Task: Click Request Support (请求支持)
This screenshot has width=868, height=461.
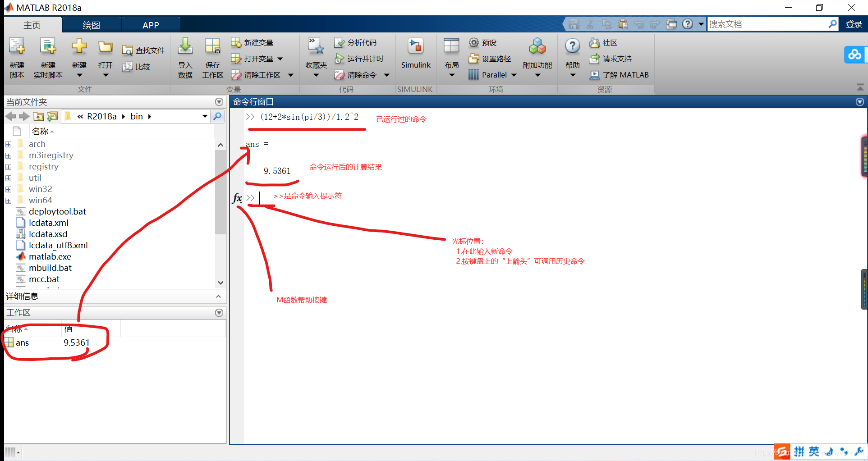Action: (611, 59)
